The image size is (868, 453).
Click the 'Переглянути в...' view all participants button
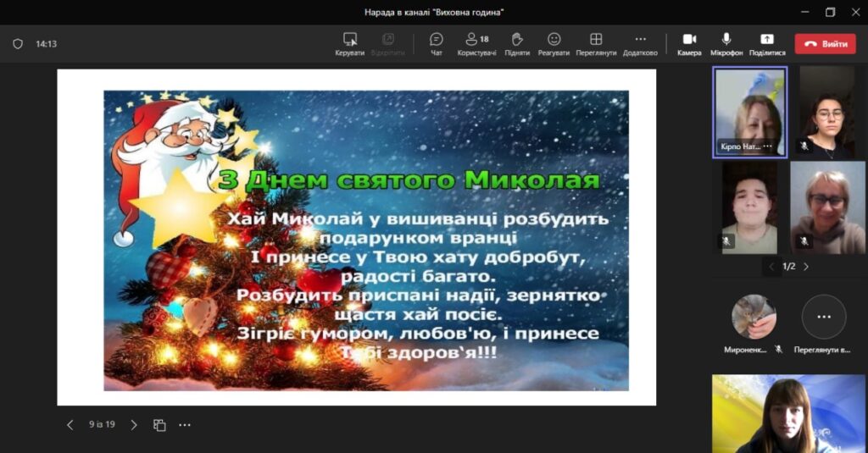(823, 318)
